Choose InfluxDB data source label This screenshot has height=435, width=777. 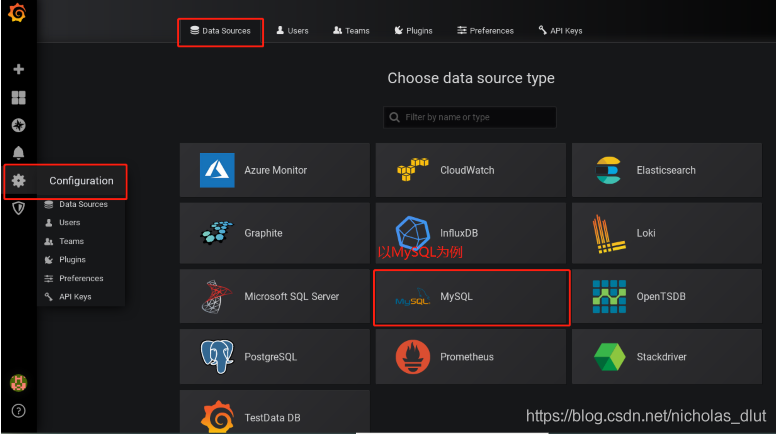click(459, 233)
